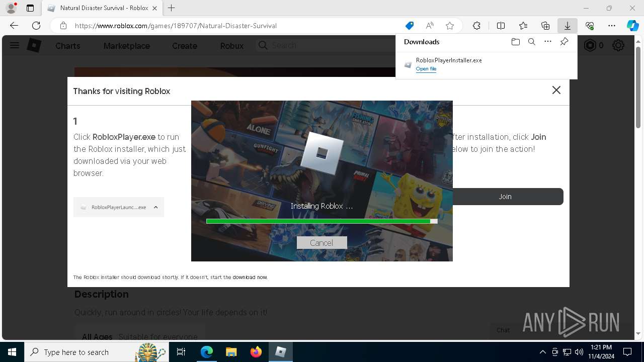The width and height of the screenshot is (644, 362).
Task: Select the RobloxPlayerInstaller.exe file name
Action: click(449, 60)
